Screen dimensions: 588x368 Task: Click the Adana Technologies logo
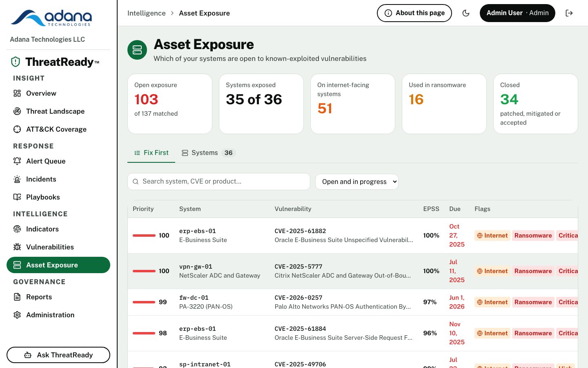pos(51,18)
